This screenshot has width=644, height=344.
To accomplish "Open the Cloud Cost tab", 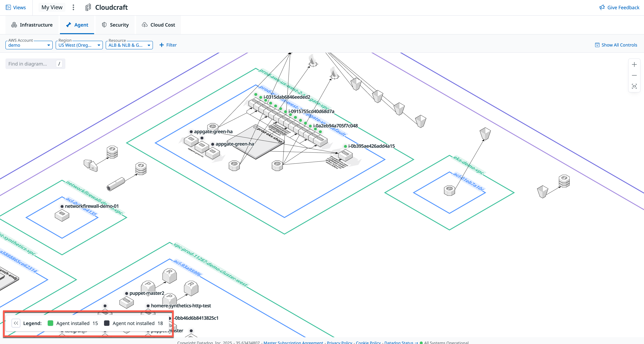I will pos(159,25).
